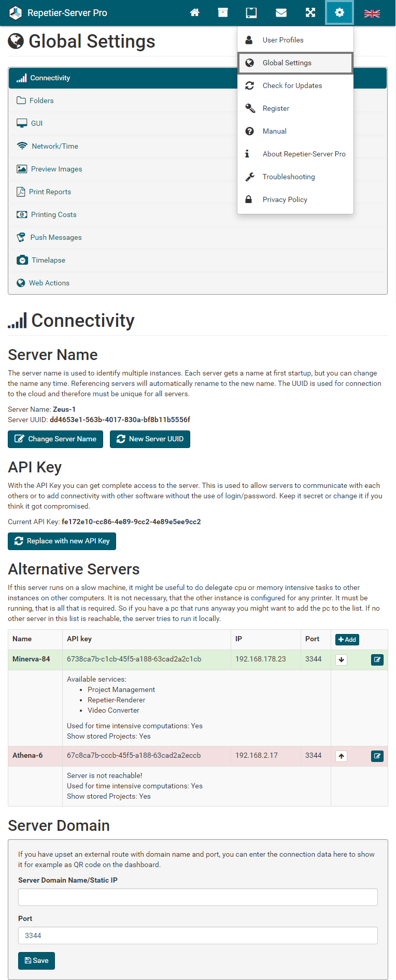
Task: Select Global Settings in the dropdown menu
Action: coord(295,63)
